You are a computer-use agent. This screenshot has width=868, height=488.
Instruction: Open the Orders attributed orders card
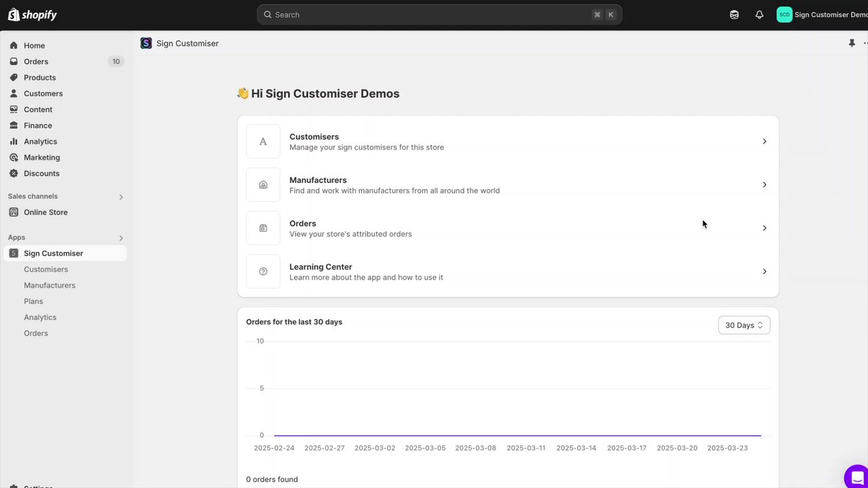(507, 228)
